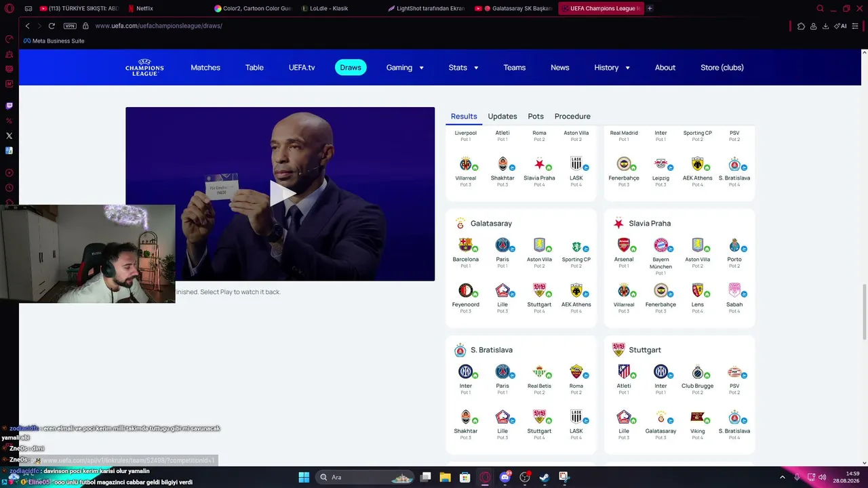
Task: Open Steam from the taskbar
Action: click(x=544, y=477)
